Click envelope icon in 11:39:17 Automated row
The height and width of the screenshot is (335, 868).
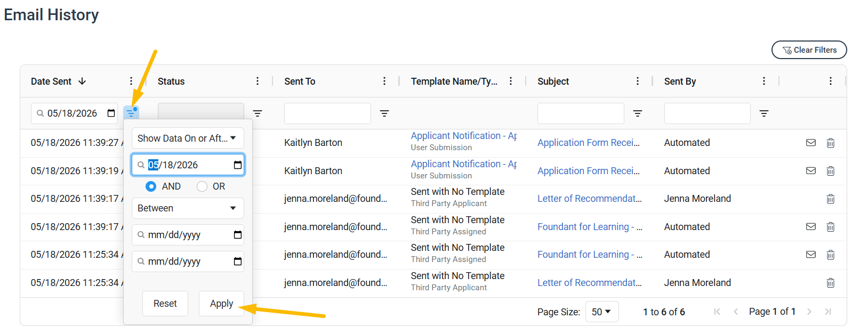pyautogui.click(x=811, y=227)
